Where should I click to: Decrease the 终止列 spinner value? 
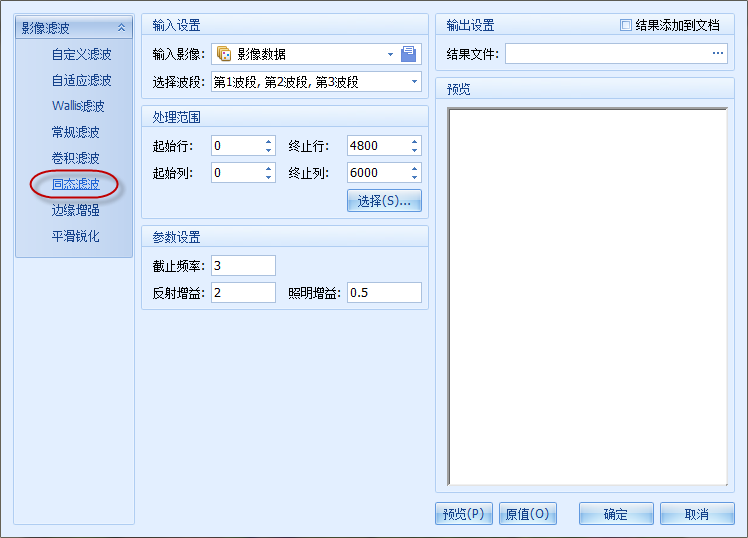414,177
